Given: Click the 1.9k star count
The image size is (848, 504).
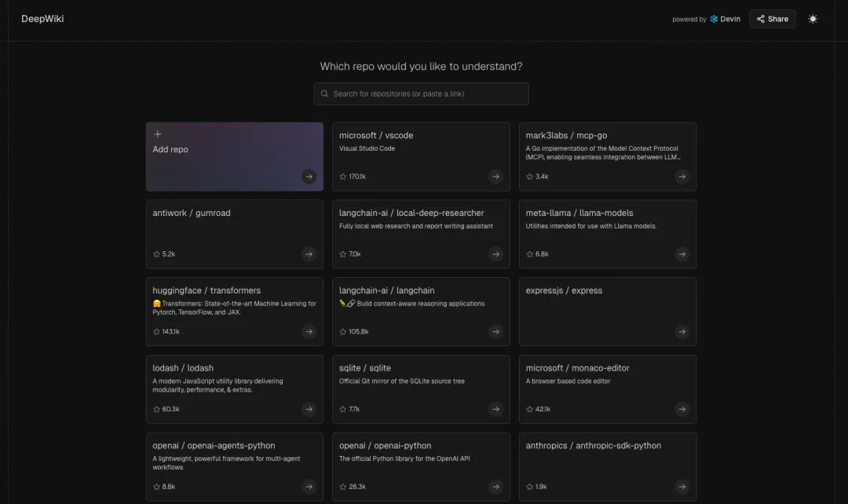Looking at the screenshot, I should click(x=541, y=486).
